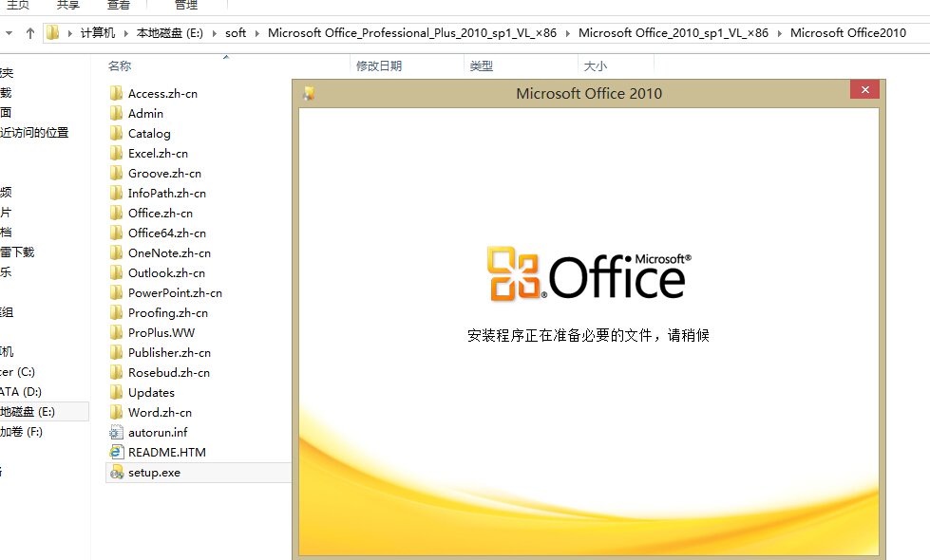Select the Groove.zh-cn folder icon
The height and width of the screenshot is (560, 930).
click(x=116, y=173)
